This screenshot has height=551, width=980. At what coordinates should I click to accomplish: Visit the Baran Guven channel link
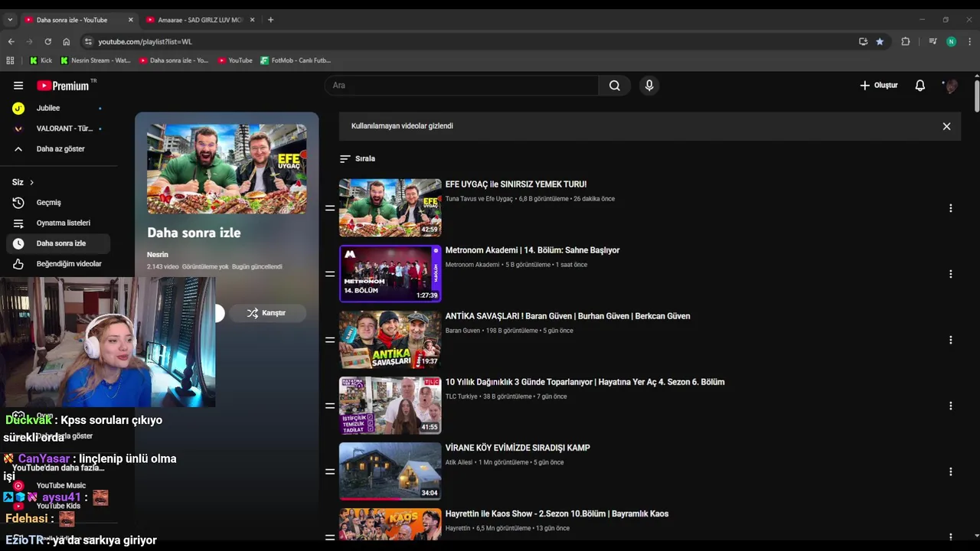pyautogui.click(x=462, y=331)
